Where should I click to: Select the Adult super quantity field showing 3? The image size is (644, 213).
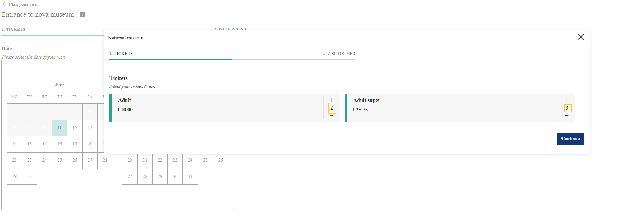tap(568, 108)
